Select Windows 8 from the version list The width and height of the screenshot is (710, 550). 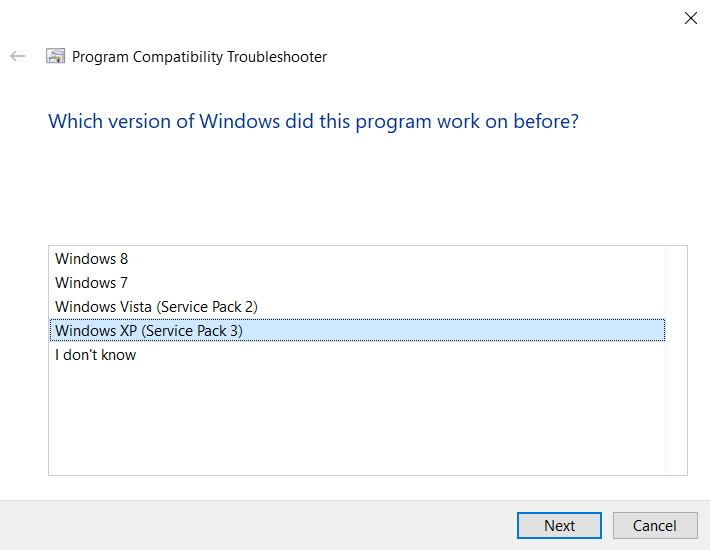(x=92, y=259)
